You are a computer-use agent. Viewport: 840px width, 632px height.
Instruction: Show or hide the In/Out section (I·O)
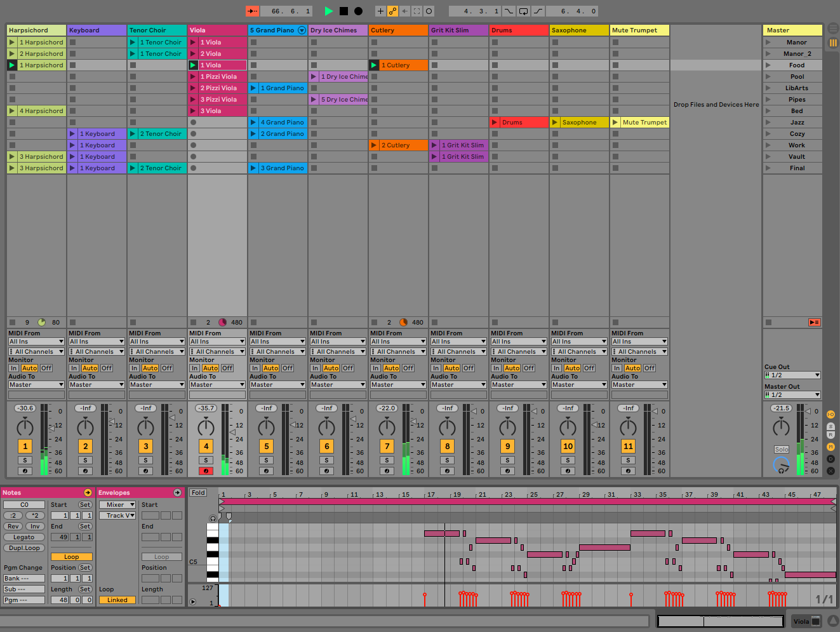(830, 414)
